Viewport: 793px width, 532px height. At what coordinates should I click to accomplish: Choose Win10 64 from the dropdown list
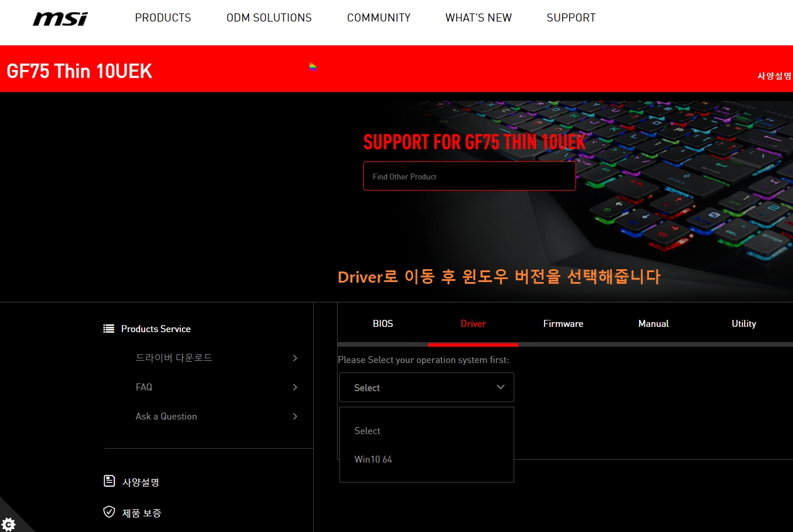(373, 459)
